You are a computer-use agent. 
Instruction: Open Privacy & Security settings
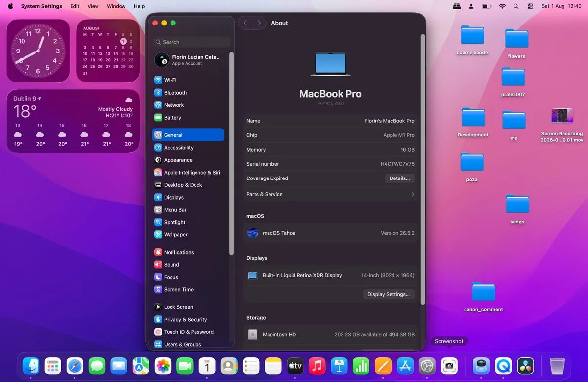[x=188, y=319]
